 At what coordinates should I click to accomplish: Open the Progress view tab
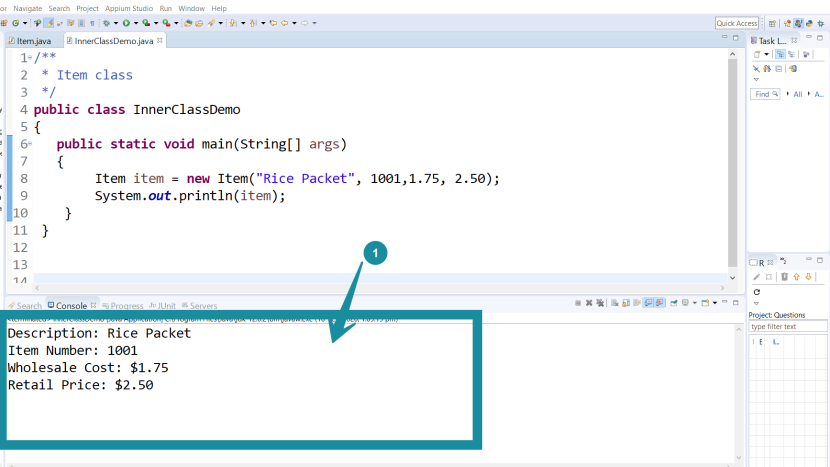point(126,305)
